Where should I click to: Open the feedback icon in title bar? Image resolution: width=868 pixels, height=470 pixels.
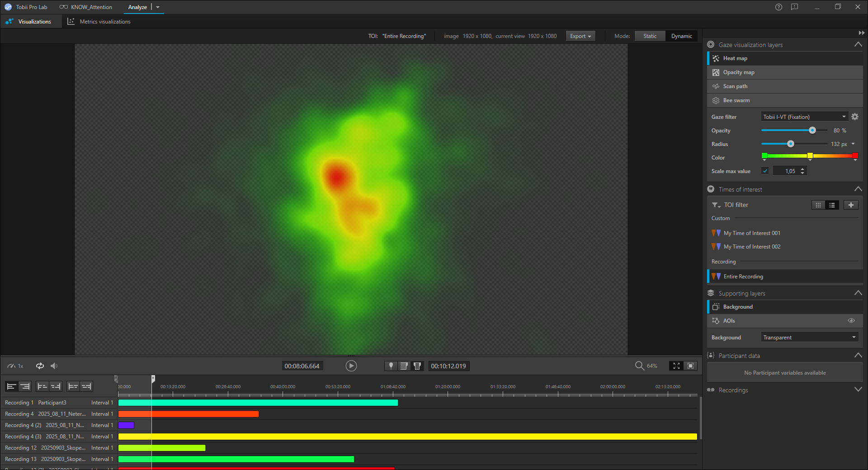tap(794, 7)
